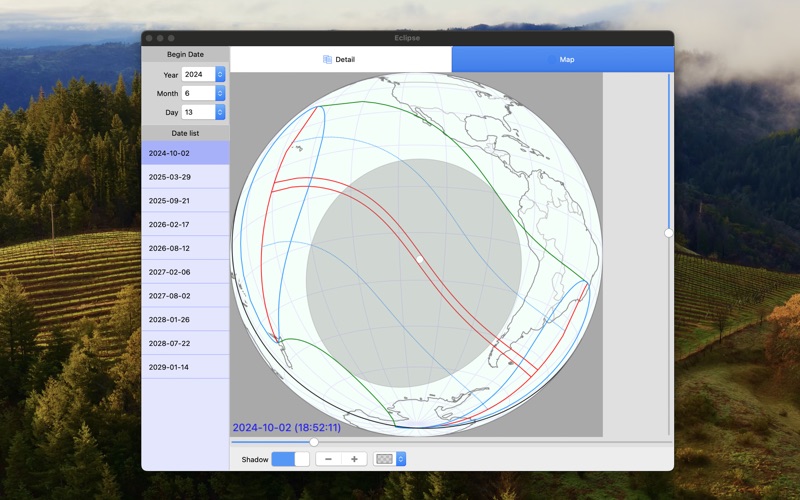
Task: Click the vertical slider handle beside map
Action: 669,233
